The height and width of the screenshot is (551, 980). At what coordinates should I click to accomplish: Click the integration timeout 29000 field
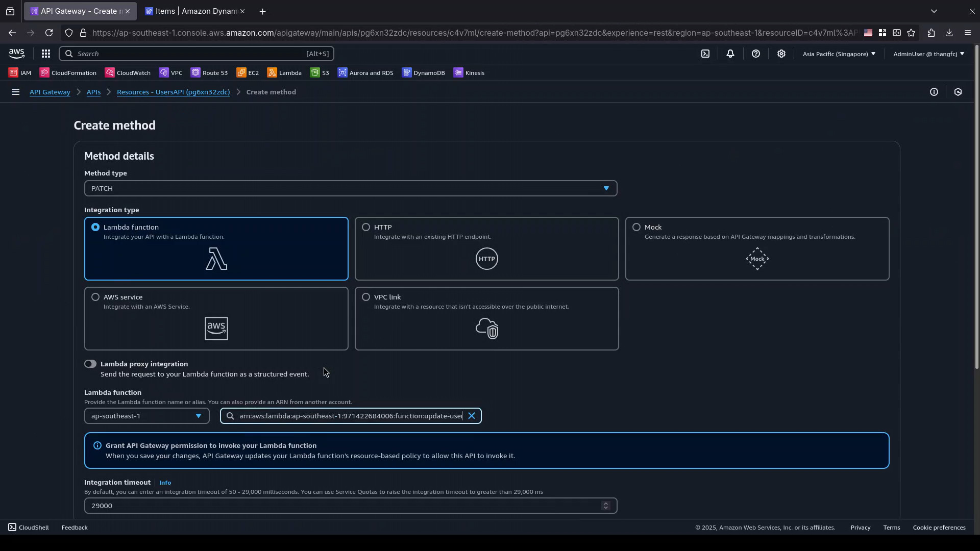click(351, 506)
